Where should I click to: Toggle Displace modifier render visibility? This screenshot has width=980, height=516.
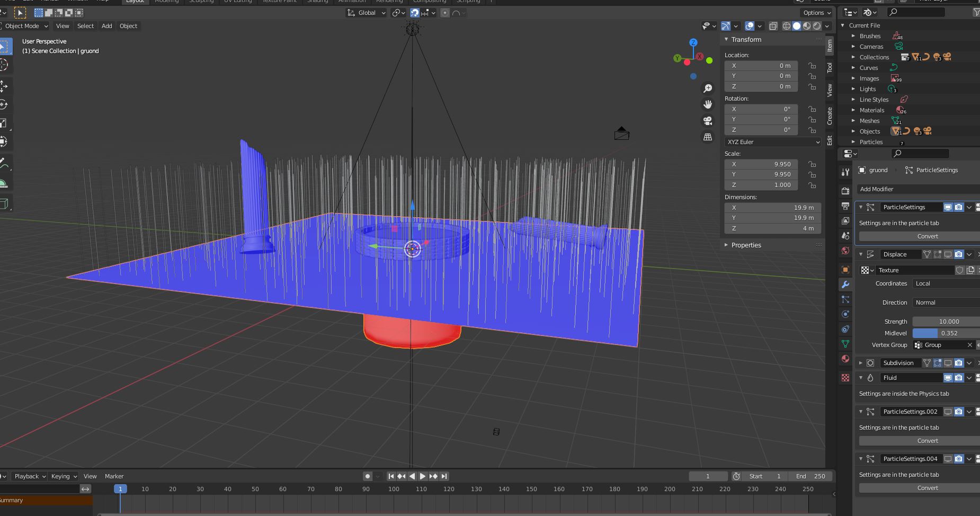(959, 254)
